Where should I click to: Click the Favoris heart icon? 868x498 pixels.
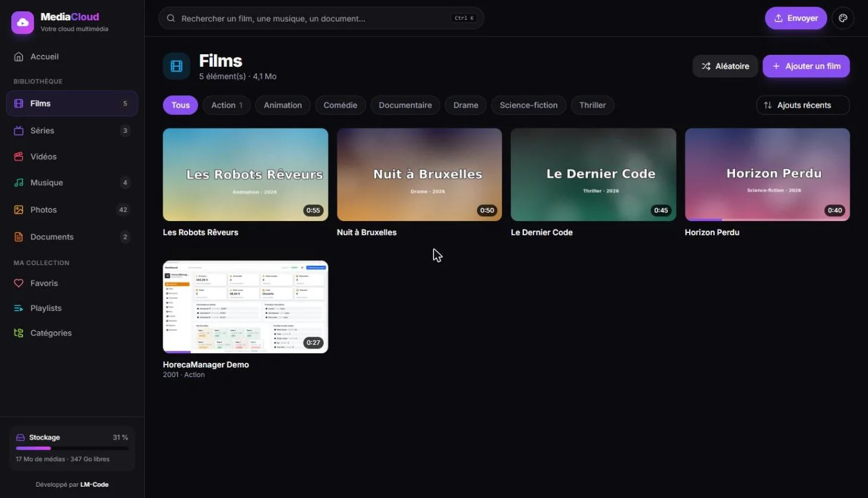click(x=19, y=283)
